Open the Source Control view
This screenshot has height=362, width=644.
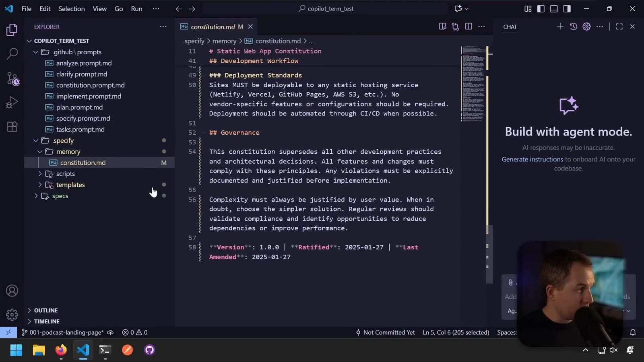[x=12, y=78]
